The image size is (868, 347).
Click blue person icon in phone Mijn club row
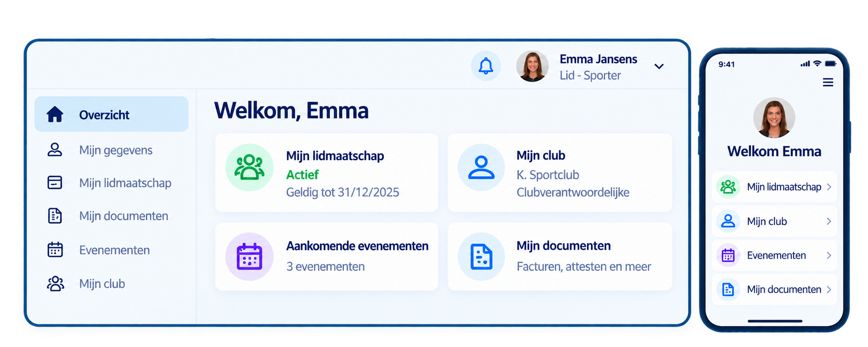click(x=728, y=221)
